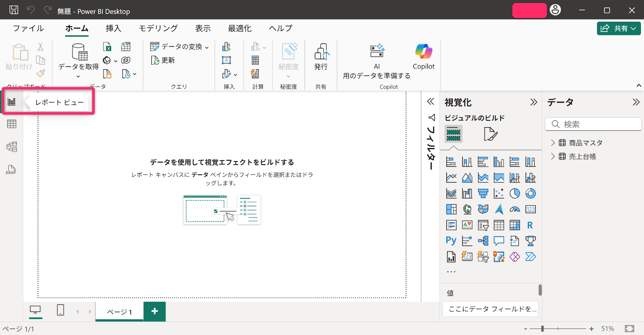The image size is (644, 335).
Task: Add a new page with the plus button
Action: [x=155, y=311]
